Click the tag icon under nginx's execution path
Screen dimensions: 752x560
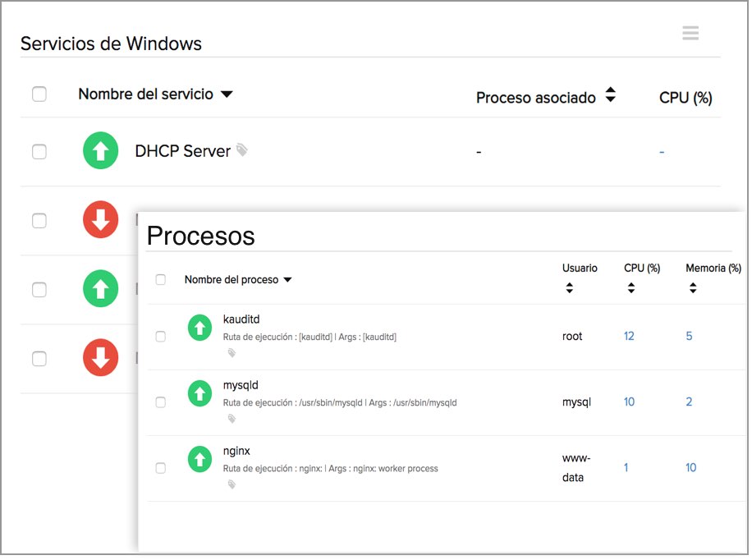tap(231, 484)
